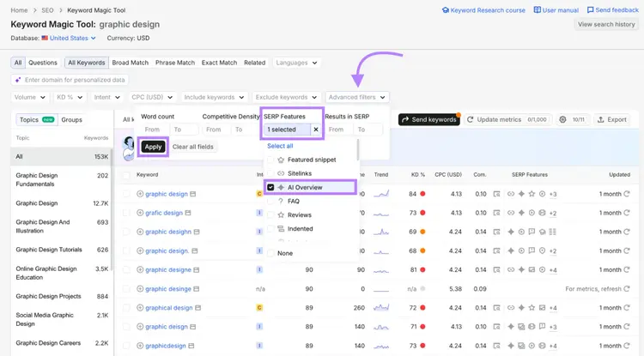
Task: Click the Word count From field
Action: pos(155,130)
